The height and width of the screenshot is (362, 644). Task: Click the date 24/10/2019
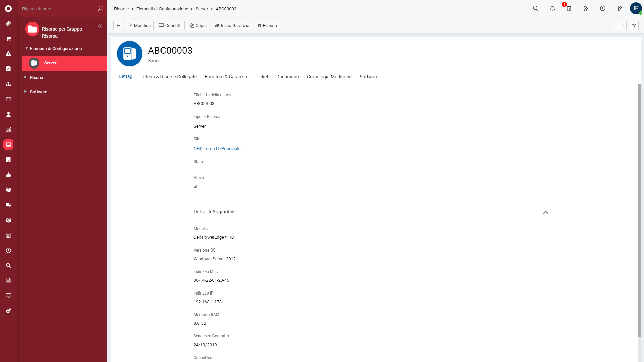[205, 345]
